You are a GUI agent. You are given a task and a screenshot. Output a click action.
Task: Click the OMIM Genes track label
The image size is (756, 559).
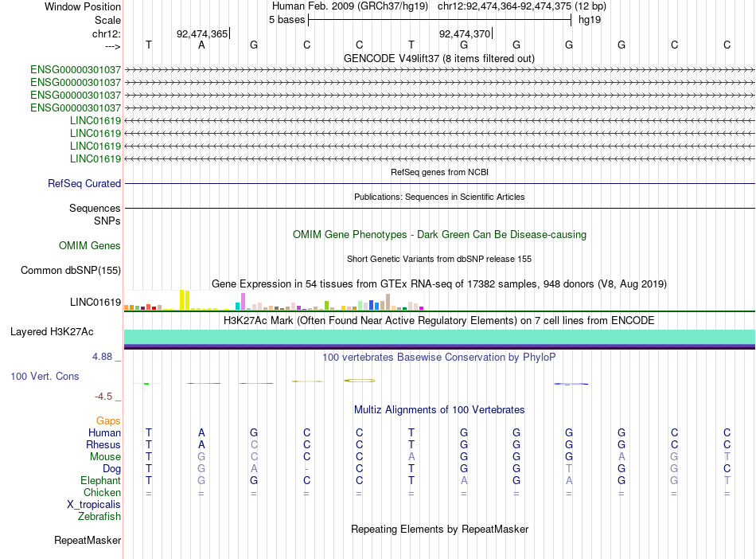pos(90,245)
